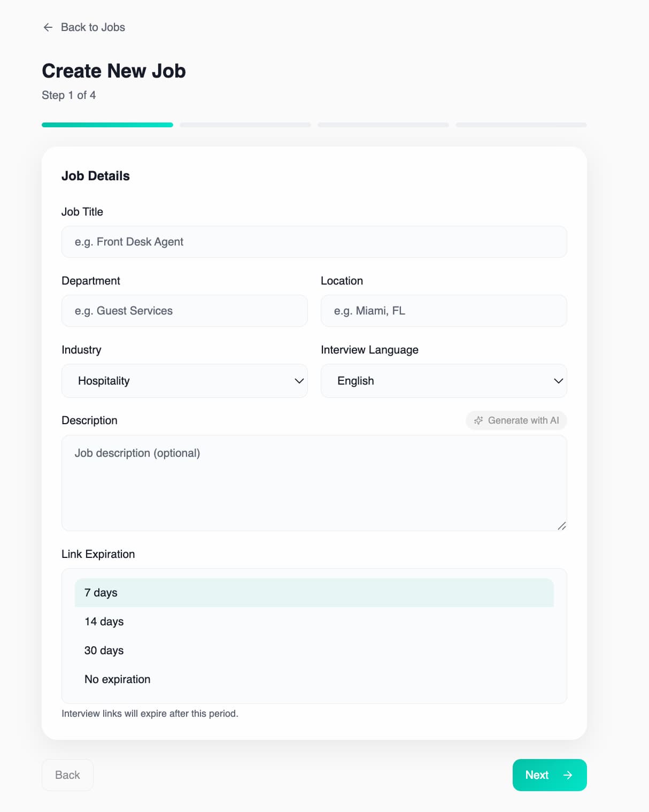The height and width of the screenshot is (812, 649).
Task: Expand the Industry dropdown chevron
Action: click(x=299, y=381)
